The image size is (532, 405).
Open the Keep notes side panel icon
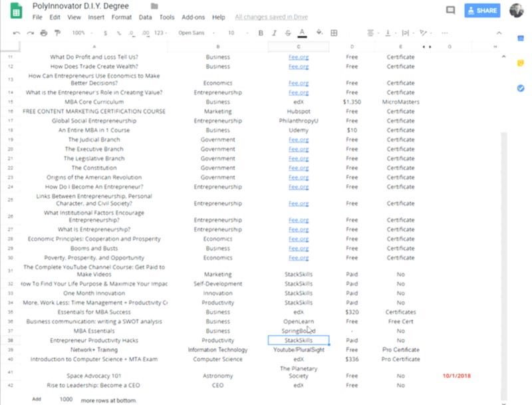click(x=521, y=63)
